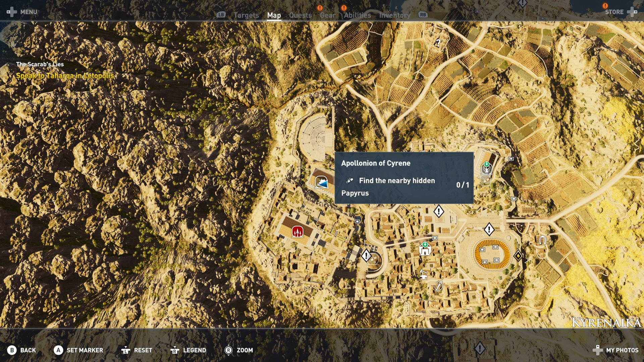
Task: Click the KYRENAIKA region label
Action: coord(606,322)
